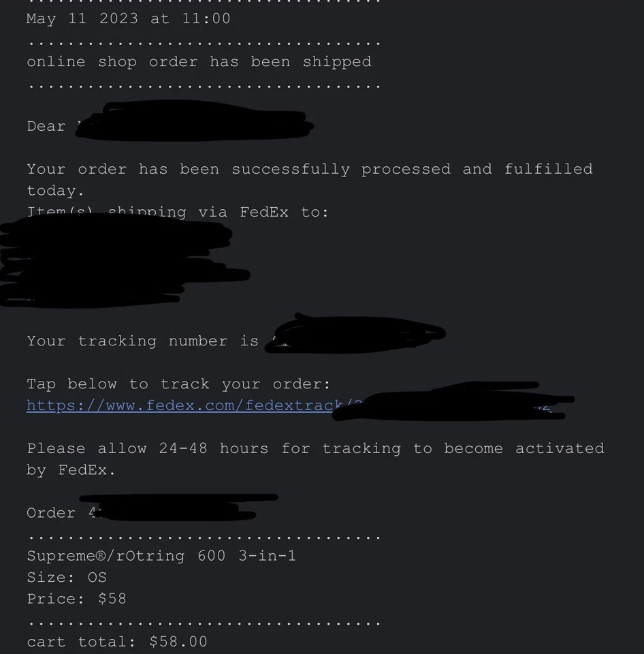
Task: Click the 'Size: OS' line
Action: [67, 578]
